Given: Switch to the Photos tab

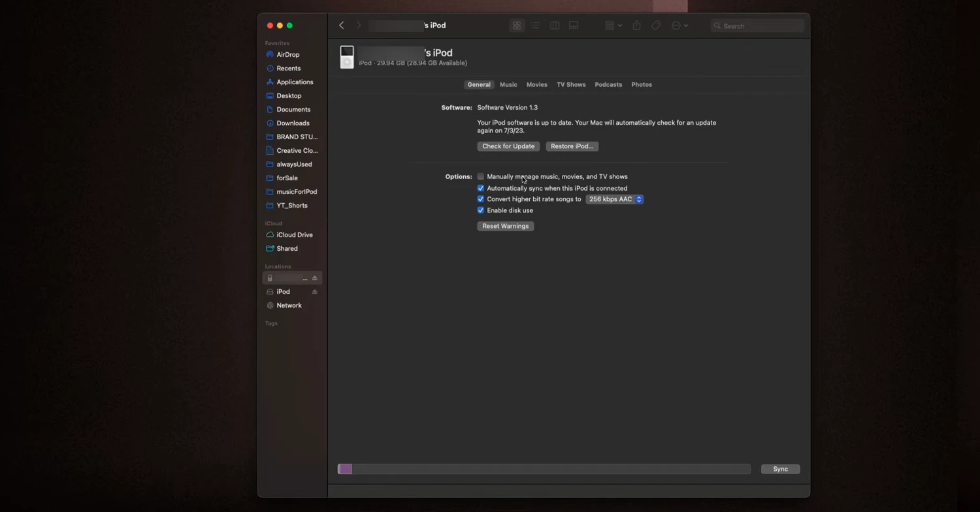Looking at the screenshot, I should pyautogui.click(x=642, y=85).
